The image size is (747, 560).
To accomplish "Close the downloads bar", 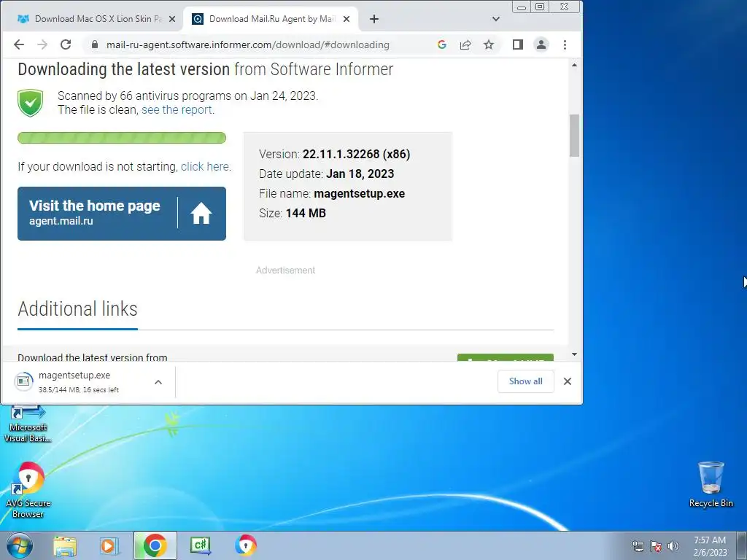I will point(568,381).
